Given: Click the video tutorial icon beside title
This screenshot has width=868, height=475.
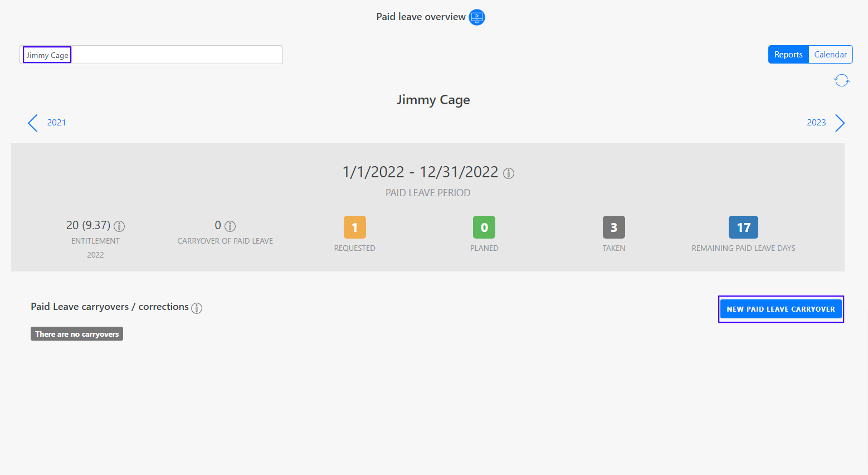Looking at the screenshot, I should tap(477, 17).
